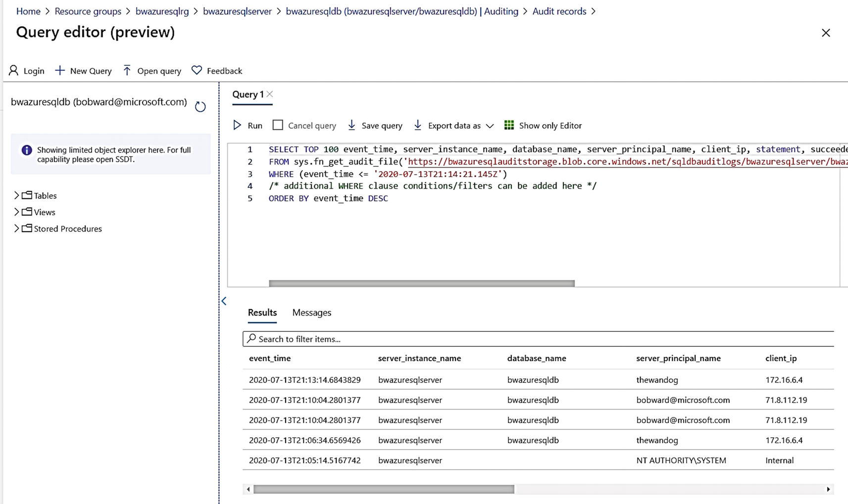
Task: Click the ORDER BY line in editor
Action: coord(328,198)
